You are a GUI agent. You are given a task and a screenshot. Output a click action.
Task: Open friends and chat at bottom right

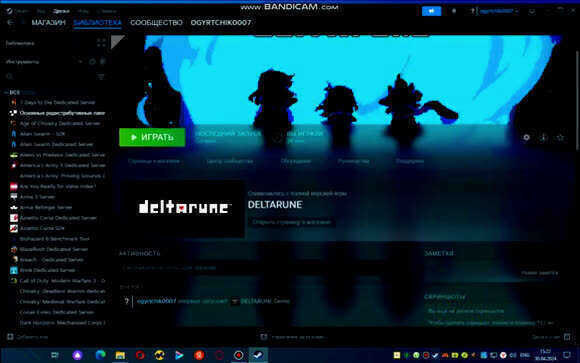(x=551, y=337)
